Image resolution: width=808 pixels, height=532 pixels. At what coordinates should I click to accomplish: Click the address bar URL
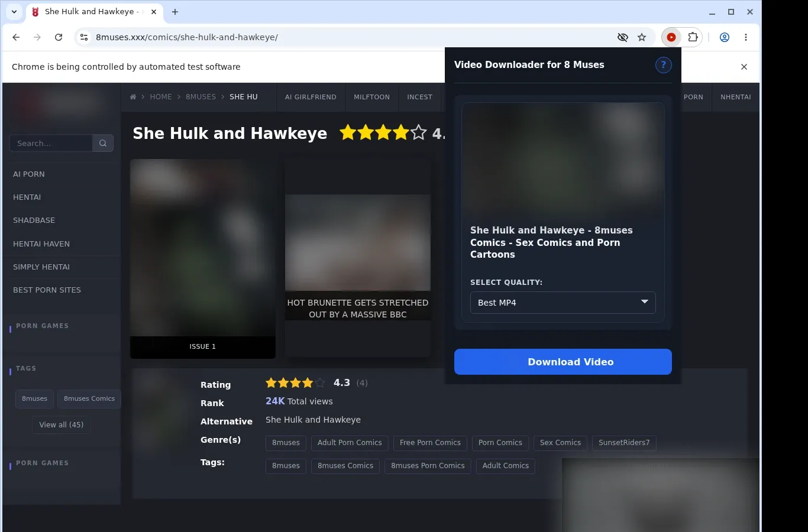point(187,37)
